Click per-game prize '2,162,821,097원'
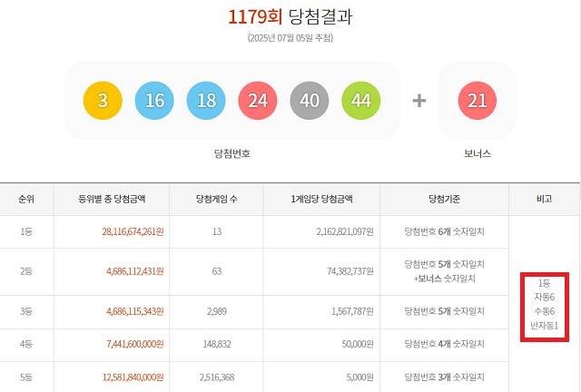 click(345, 231)
